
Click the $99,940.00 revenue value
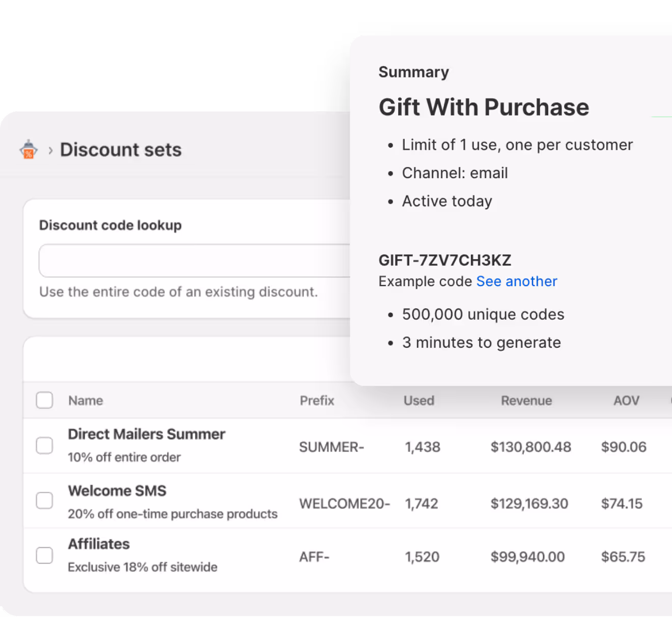(528, 557)
